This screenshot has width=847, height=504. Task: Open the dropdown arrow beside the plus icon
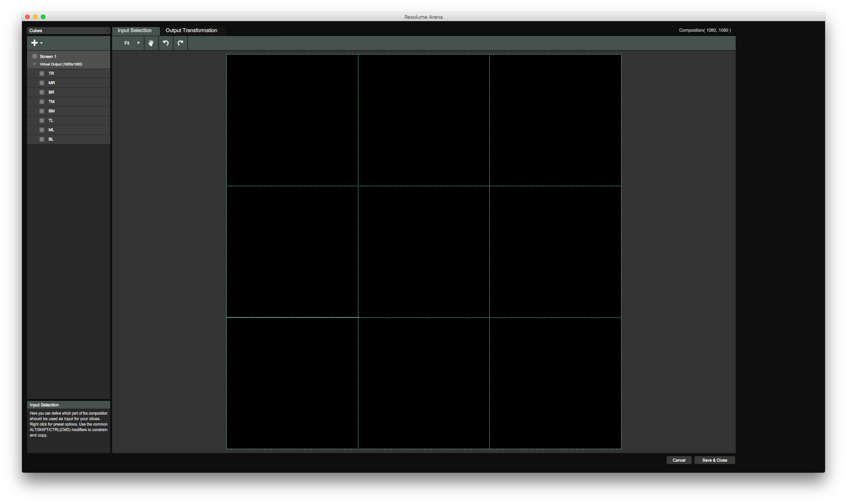pos(42,43)
